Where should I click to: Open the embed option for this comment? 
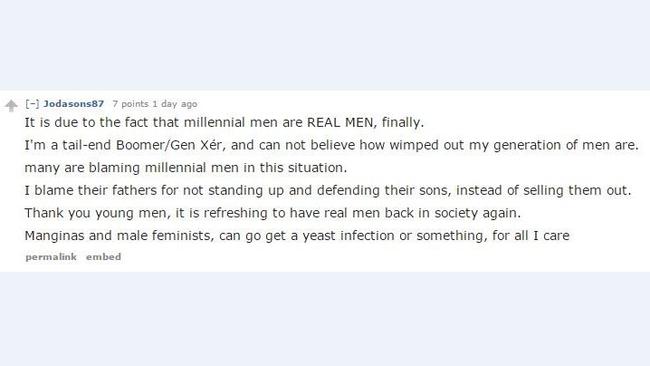click(104, 257)
